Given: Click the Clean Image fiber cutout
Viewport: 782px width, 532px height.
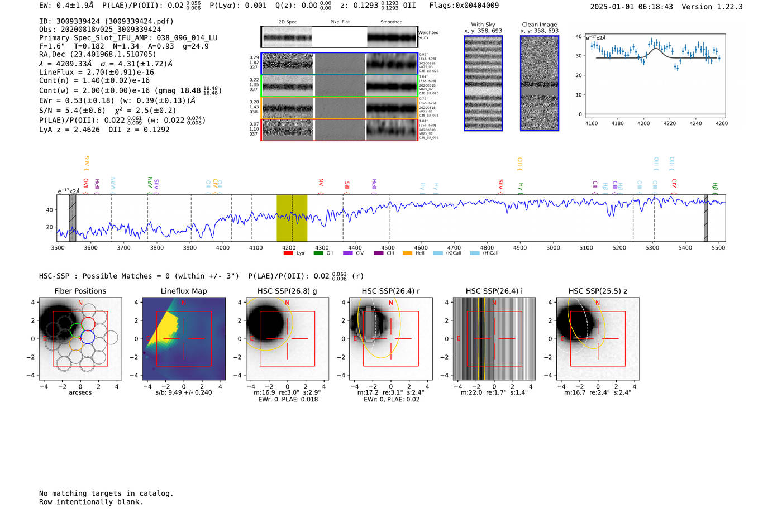Looking at the screenshot, I should point(540,83).
